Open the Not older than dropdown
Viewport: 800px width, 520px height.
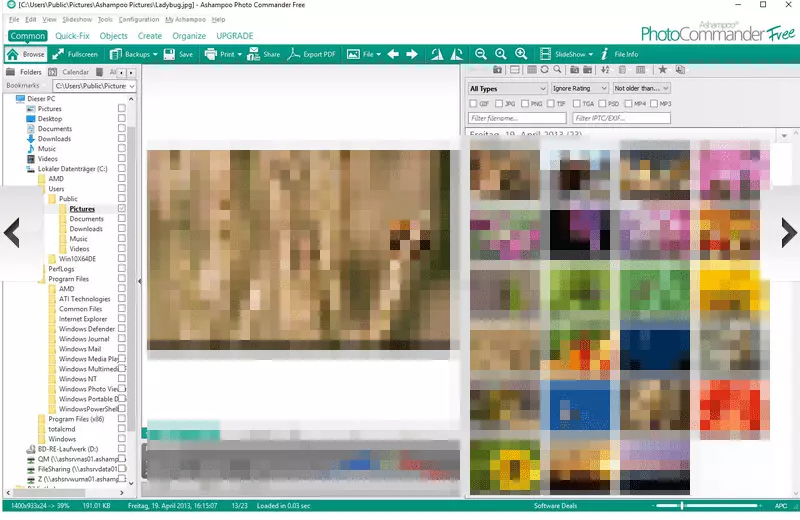[x=641, y=88]
